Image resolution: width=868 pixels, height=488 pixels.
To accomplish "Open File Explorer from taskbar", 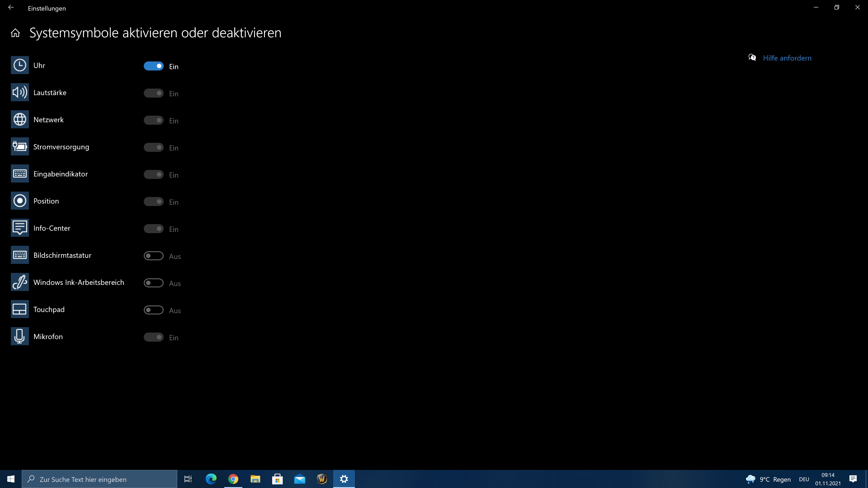I will click(x=255, y=479).
